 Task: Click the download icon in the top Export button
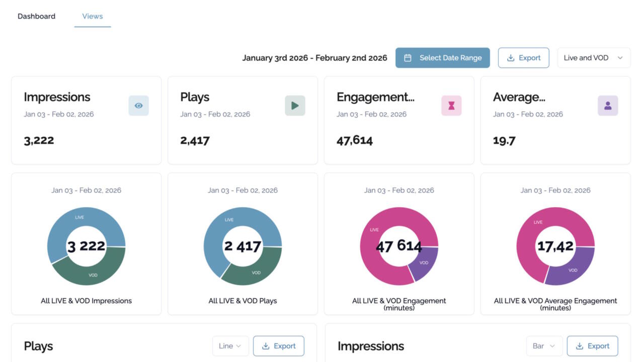pyautogui.click(x=511, y=58)
